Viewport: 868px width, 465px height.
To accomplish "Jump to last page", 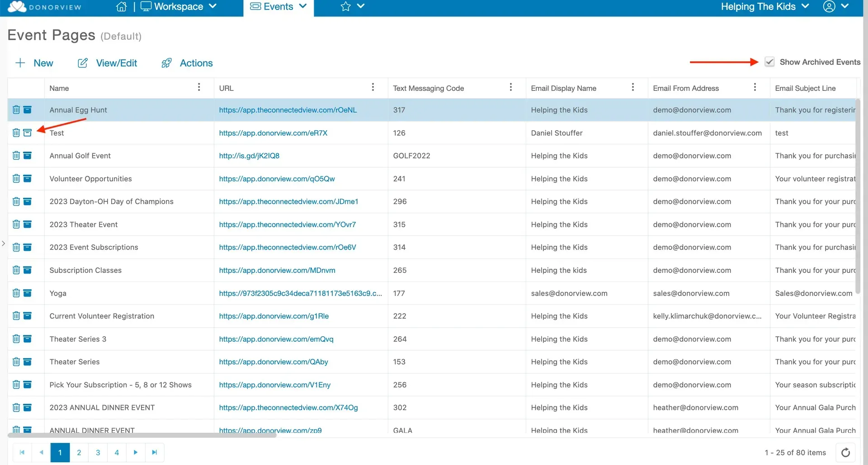I will (155, 452).
